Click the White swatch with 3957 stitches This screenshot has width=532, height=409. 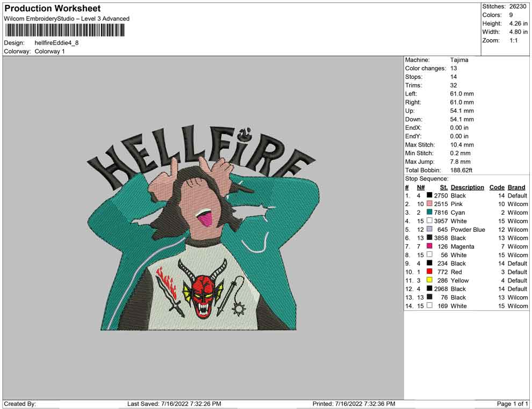click(429, 221)
